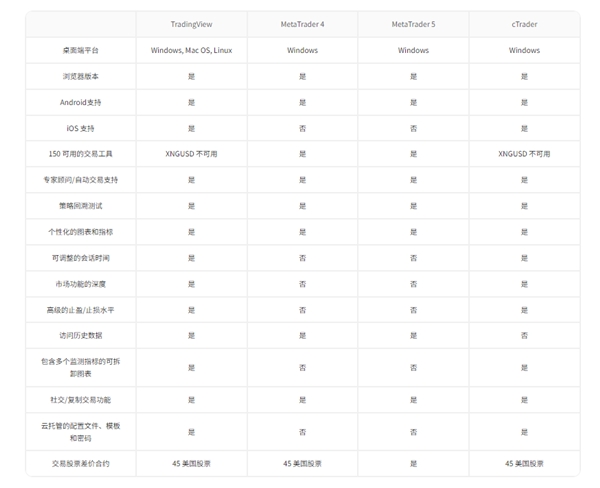Click 否 for 云托管的配置文件 row under MetaTrader 5
This screenshot has width=600, height=488.
coord(413,432)
